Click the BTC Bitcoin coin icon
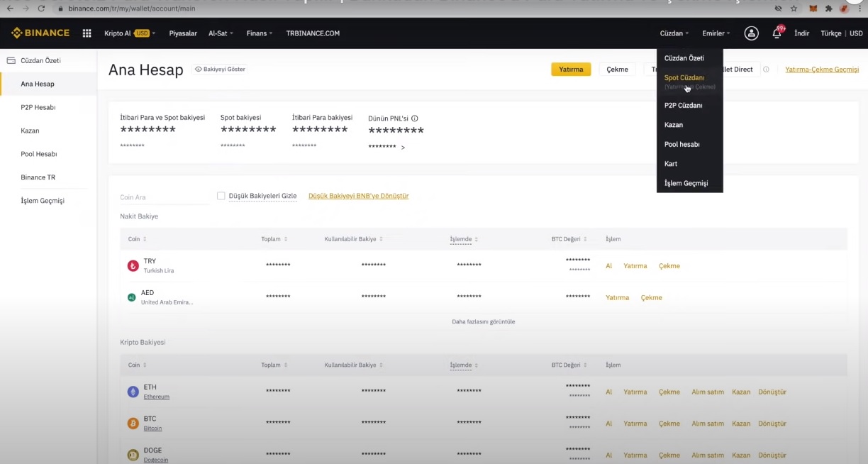Image resolution: width=868 pixels, height=464 pixels. point(133,424)
